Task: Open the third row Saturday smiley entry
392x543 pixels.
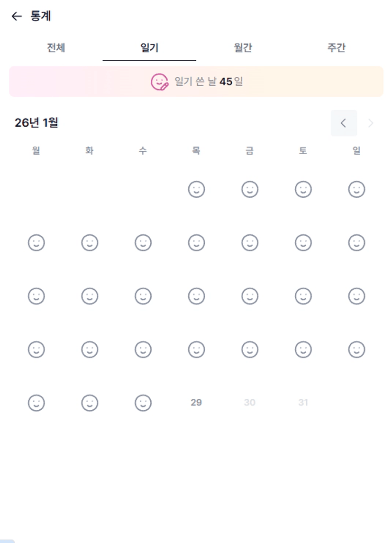Action: pyautogui.click(x=303, y=296)
